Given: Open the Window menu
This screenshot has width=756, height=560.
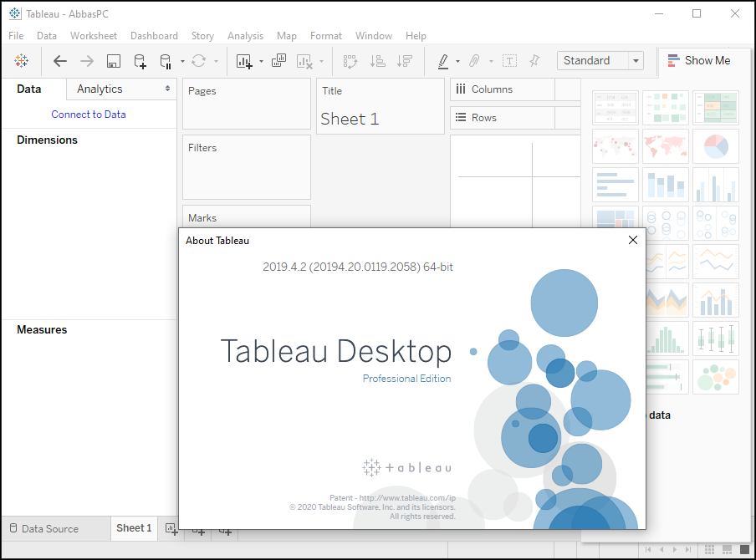Looking at the screenshot, I should coord(374,36).
